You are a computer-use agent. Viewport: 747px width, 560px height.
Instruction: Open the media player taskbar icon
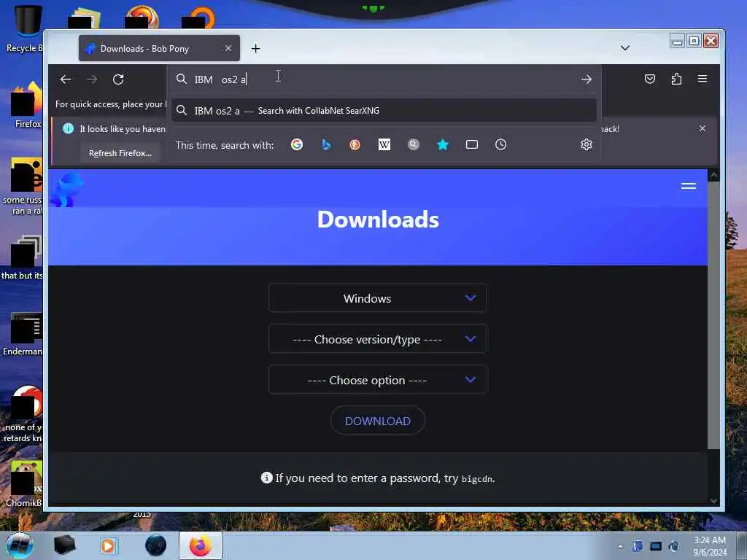point(108,545)
